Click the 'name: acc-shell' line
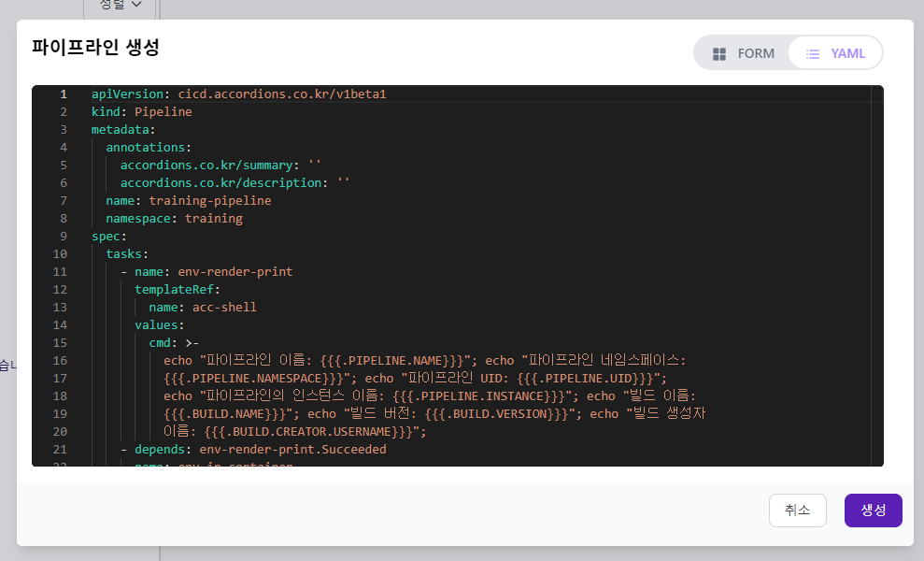 [x=203, y=307]
